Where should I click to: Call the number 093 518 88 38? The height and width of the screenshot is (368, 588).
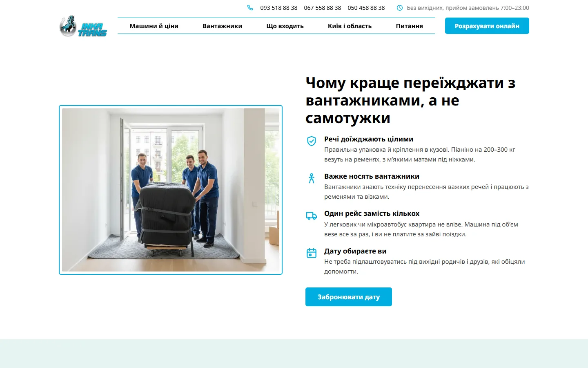point(279,8)
